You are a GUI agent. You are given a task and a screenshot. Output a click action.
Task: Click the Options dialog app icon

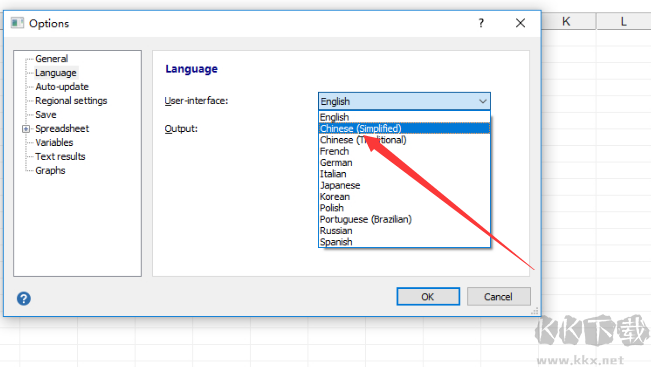tap(17, 23)
